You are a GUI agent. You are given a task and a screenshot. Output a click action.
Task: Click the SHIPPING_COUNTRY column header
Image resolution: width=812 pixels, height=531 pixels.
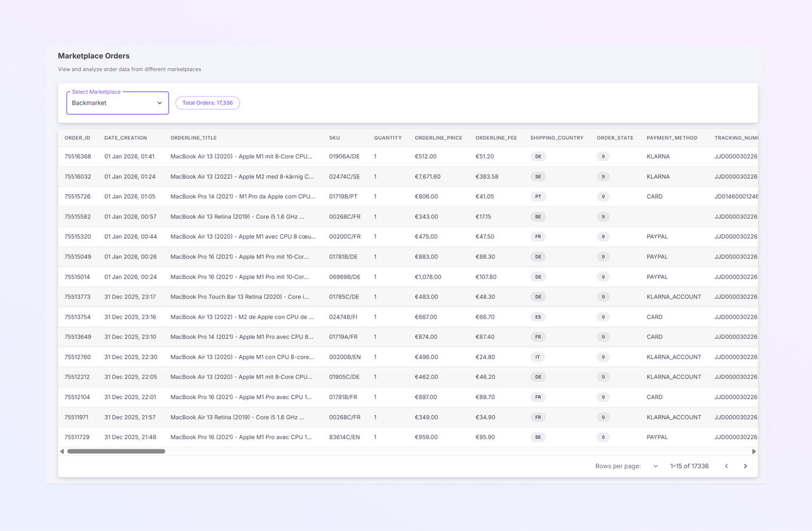click(x=556, y=138)
